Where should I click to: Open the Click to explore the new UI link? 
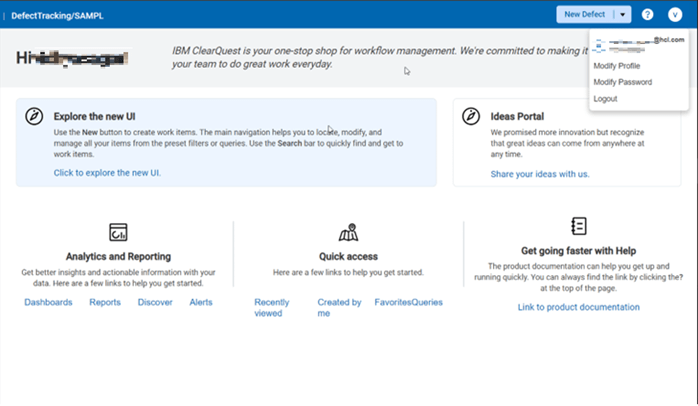pos(107,173)
